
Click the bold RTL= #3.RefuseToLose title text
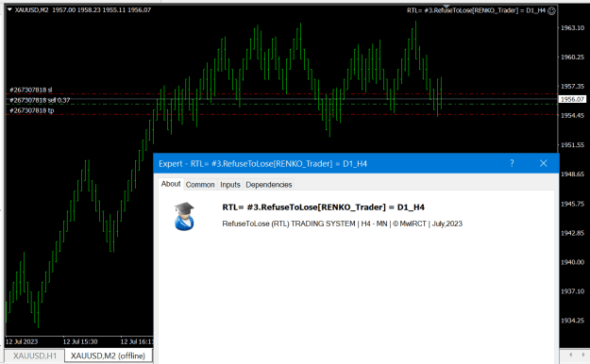point(323,207)
